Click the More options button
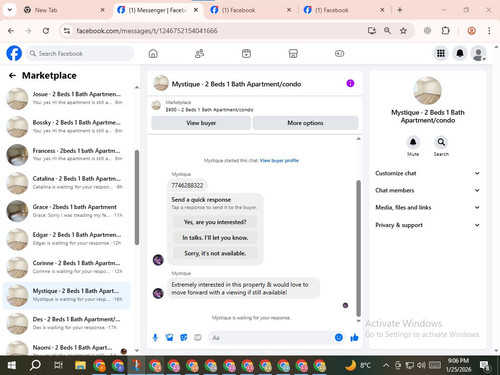This screenshot has width=500, height=375. click(305, 123)
